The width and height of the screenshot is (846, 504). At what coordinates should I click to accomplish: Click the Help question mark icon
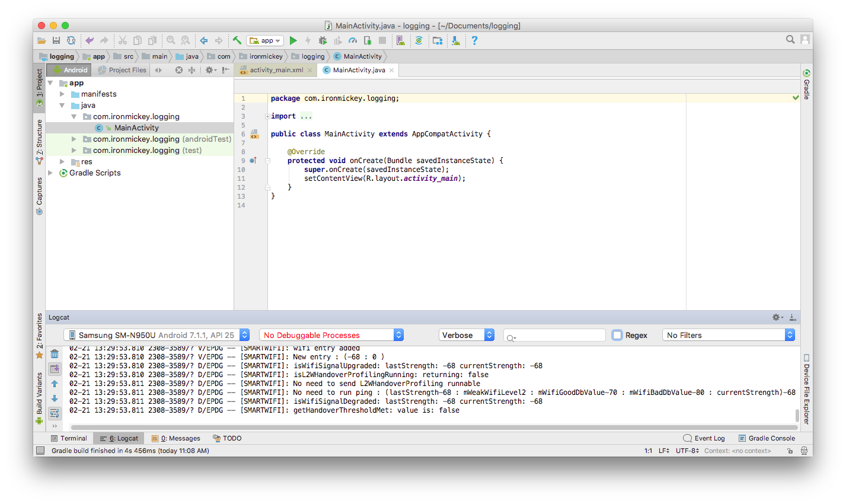(474, 40)
